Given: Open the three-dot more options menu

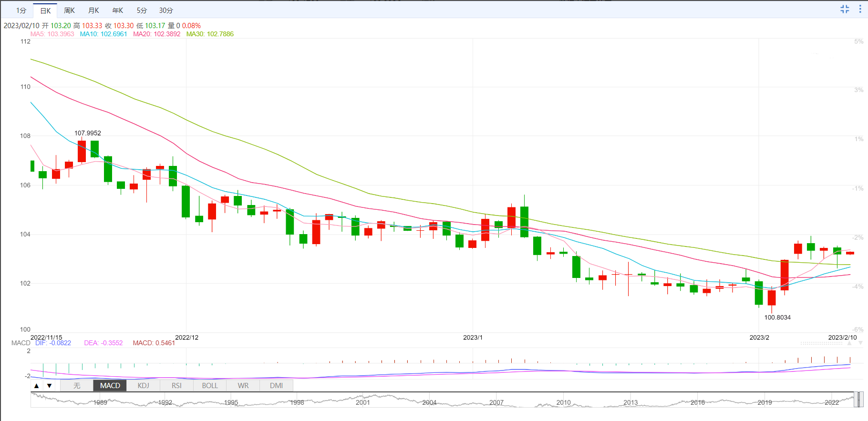Looking at the screenshot, I should [x=860, y=9].
